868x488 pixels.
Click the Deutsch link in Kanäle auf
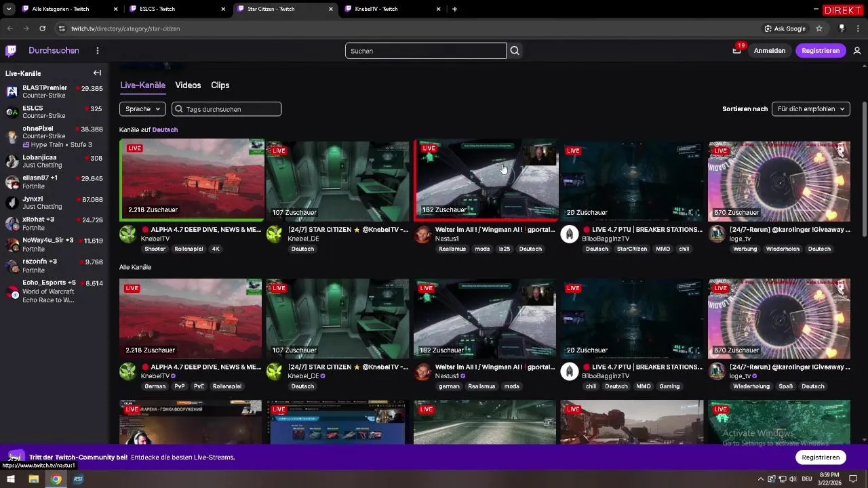tap(165, 129)
